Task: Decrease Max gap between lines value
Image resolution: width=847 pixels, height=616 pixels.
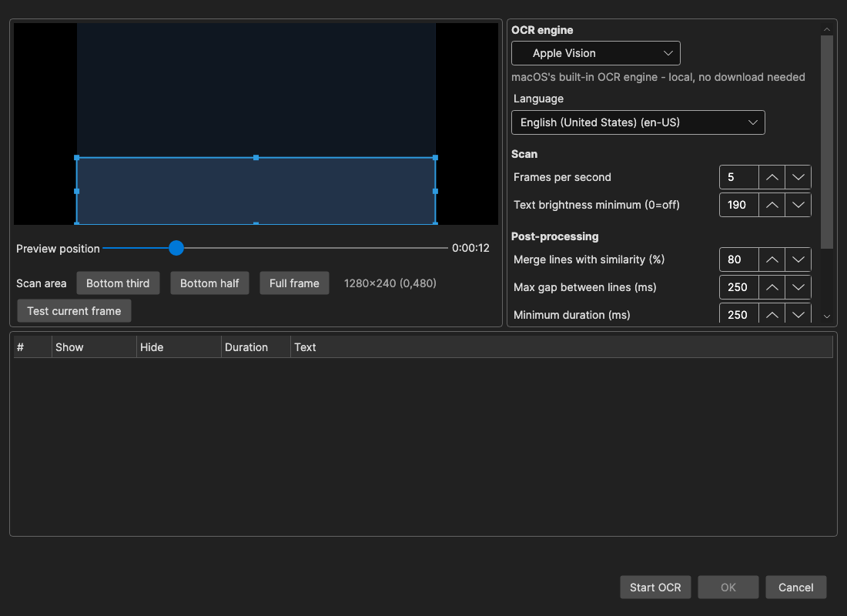Action: click(x=798, y=287)
